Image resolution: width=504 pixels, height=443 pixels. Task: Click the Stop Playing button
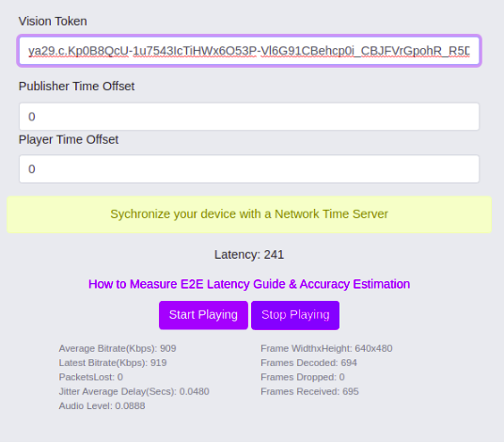tap(295, 315)
